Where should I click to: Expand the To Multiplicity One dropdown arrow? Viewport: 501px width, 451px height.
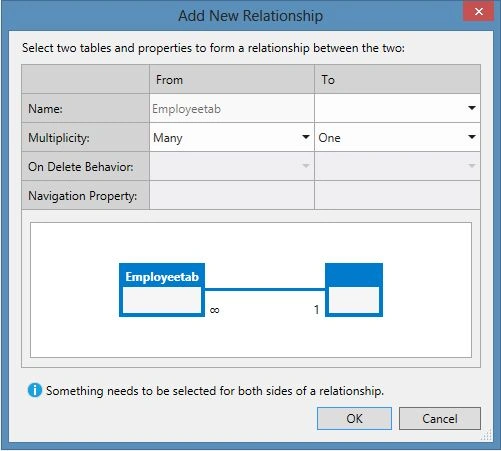pyautogui.click(x=471, y=137)
